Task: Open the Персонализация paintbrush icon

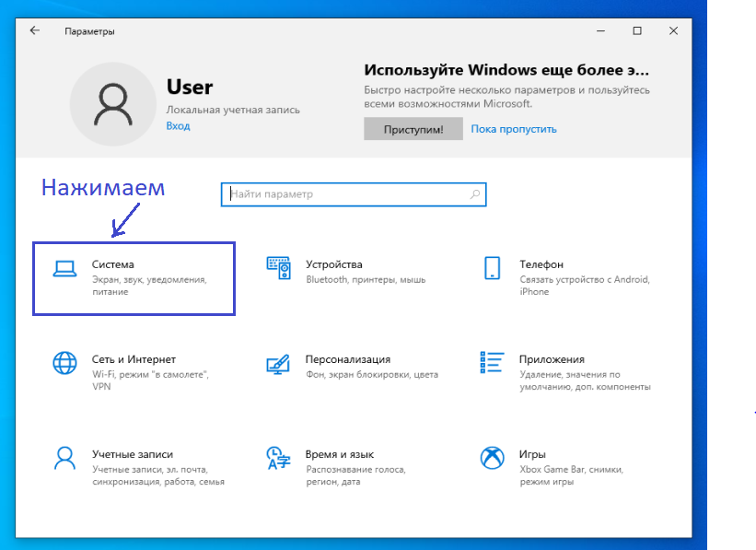Action: 278,364
